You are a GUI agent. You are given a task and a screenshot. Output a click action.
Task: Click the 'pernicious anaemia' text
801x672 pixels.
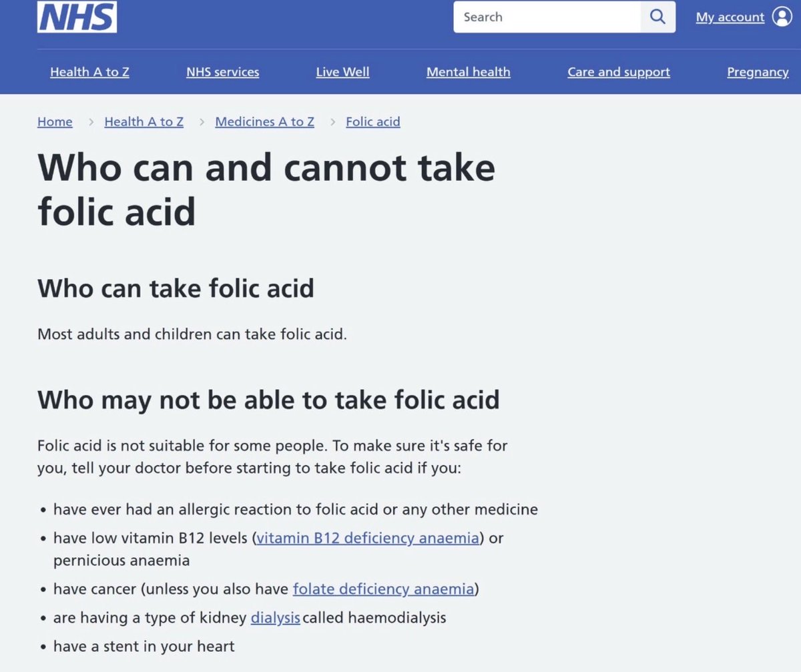click(x=121, y=561)
